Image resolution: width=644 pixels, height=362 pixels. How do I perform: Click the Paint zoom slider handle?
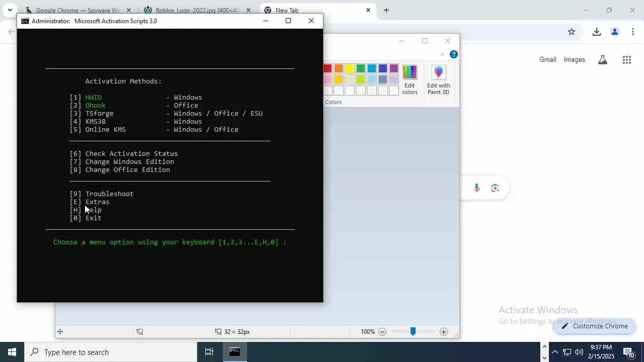click(x=413, y=331)
